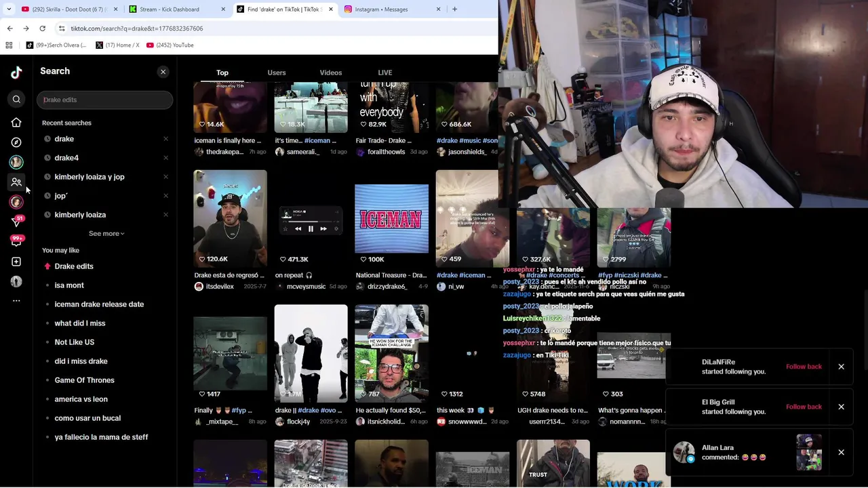This screenshot has height=488, width=868.
Task: Follow back DiLaNFiRe
Action: coord(804,367)
